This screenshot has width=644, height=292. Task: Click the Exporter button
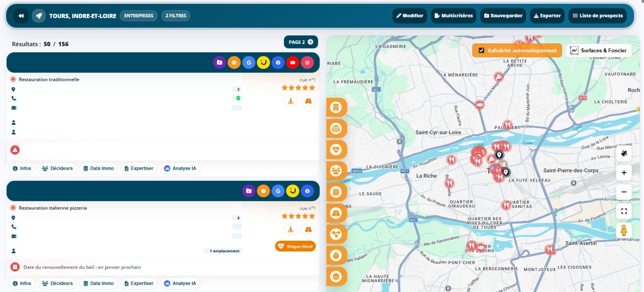tap(547, 16)
